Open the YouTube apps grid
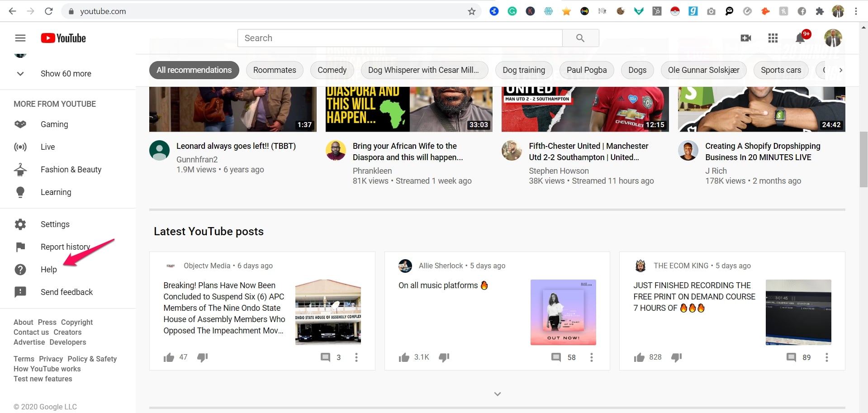The width and height of the screenshot is (868, 413). click(x=773, y=38)
